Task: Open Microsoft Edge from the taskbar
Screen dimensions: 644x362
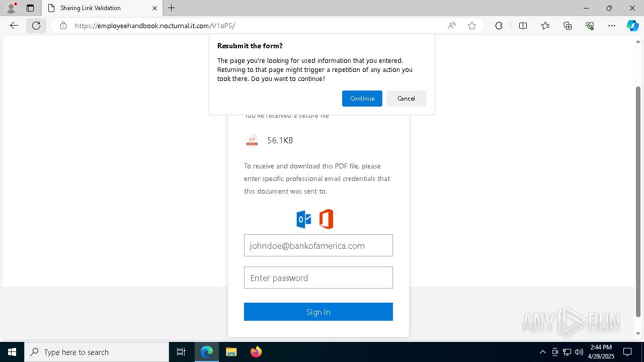Action: (207, 352)
